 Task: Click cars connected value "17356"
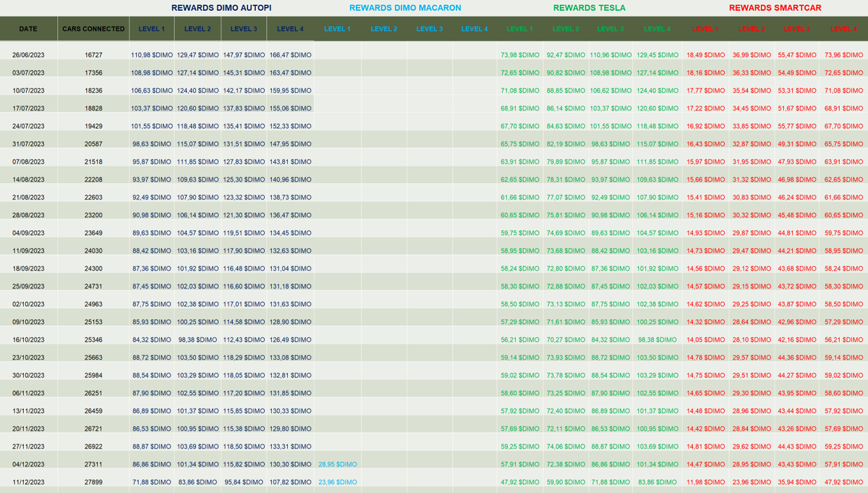tap(93, 73)
